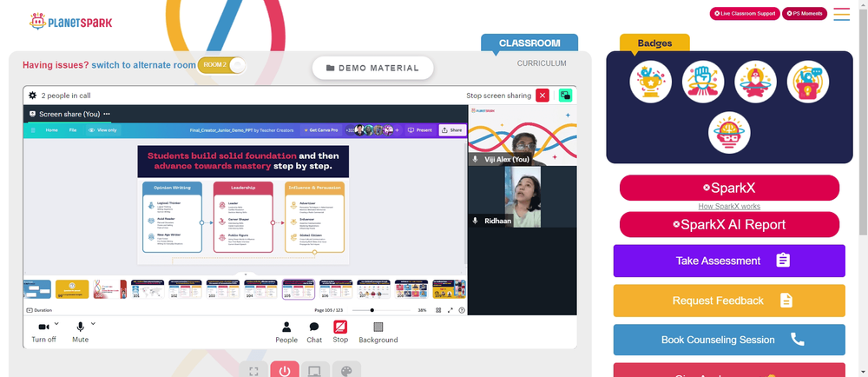Click the Canva fullscreen arrows icon
The width and height of the screenshot is (868, 377).
point(450,311)
